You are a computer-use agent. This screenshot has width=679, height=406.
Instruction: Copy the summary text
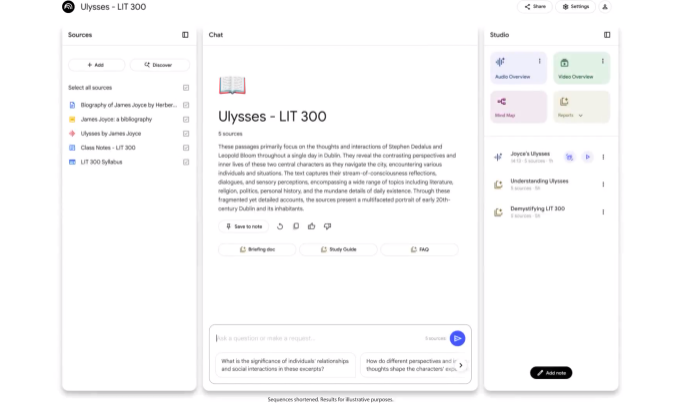pyautogui.click(x=296, y=226)
